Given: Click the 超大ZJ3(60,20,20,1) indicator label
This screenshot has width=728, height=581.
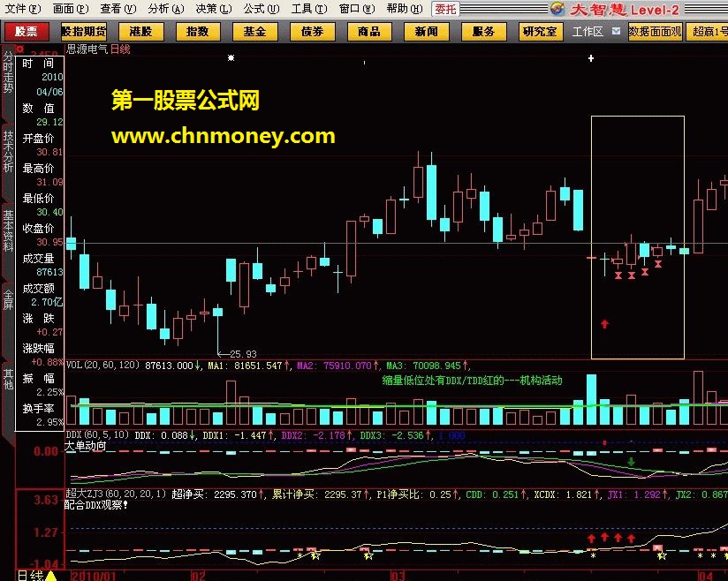Looking at the screenshot, I should (115, 494).
